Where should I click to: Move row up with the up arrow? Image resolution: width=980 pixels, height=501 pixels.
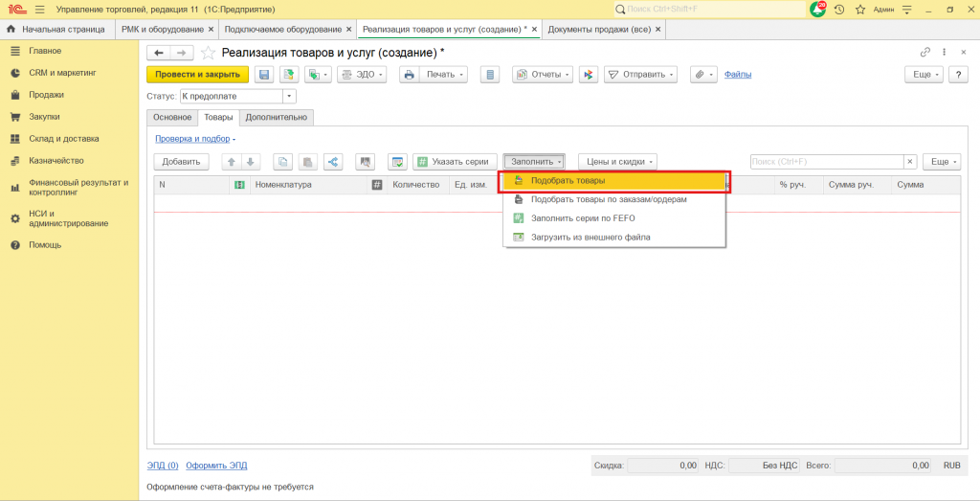point(232,161)
